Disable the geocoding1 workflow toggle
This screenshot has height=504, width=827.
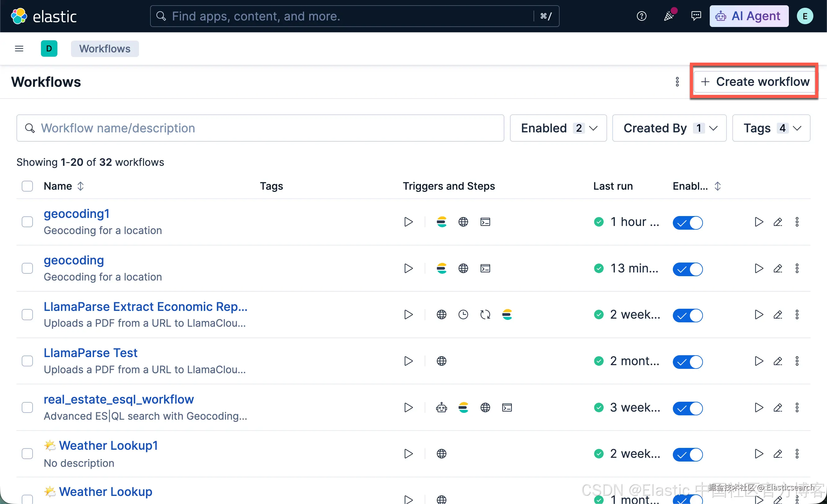pos(687,223)
